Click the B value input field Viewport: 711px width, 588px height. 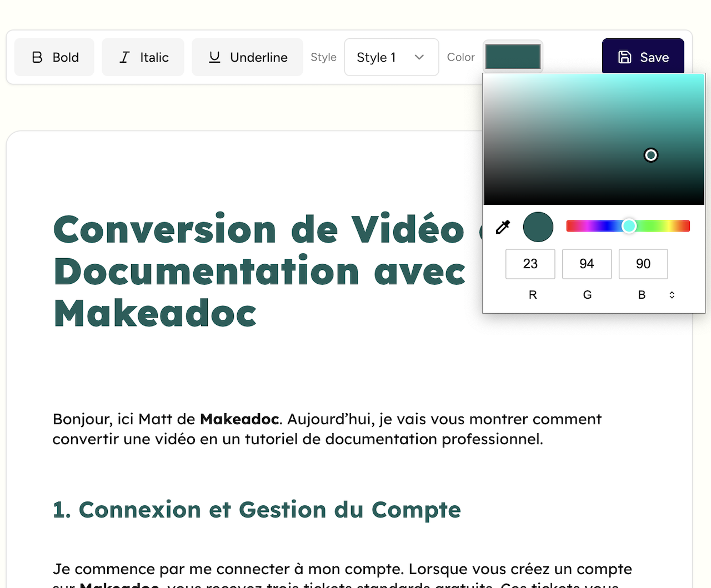point(643,264)
